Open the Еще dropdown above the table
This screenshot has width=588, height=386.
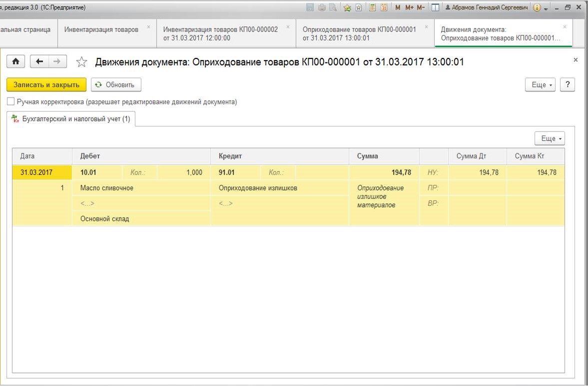tap(550, 138)
